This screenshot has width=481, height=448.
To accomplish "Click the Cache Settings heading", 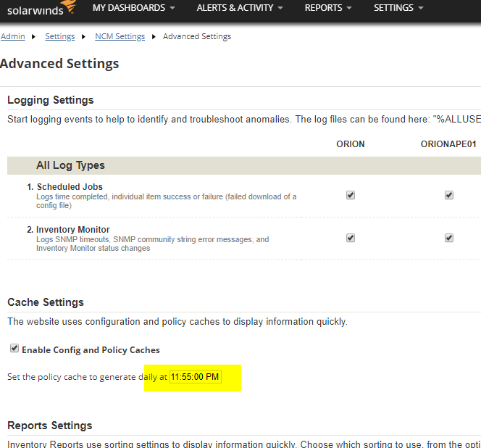I will [46, 302].
